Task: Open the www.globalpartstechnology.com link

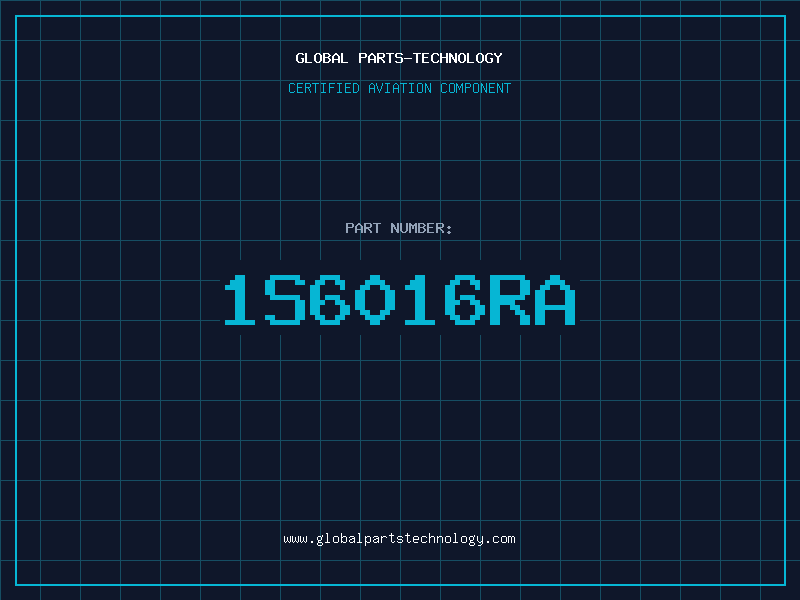Action: pos(399,539)
